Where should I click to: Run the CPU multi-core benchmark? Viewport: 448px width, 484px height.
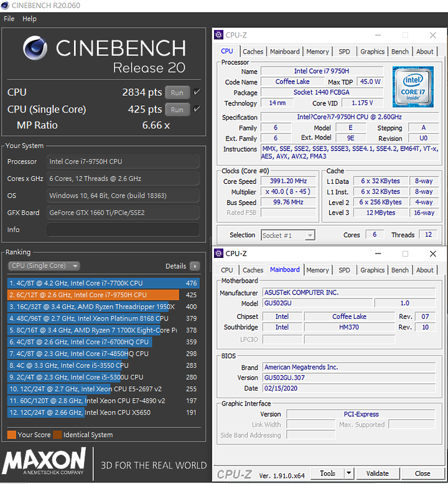[x=177, y=93]
